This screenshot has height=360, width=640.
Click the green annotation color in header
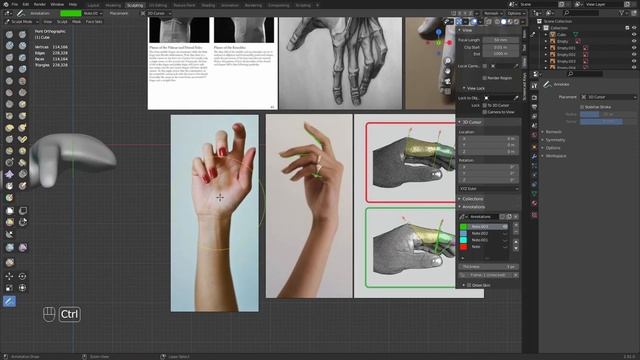71,13
